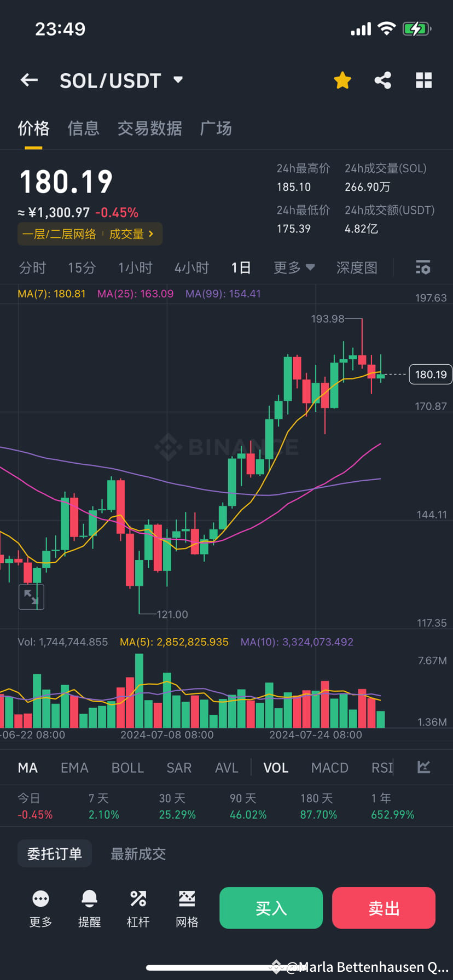453x980 pixels.
Task: Expand the 更多 timeframe dropdown
Action: tap(294, 267)
